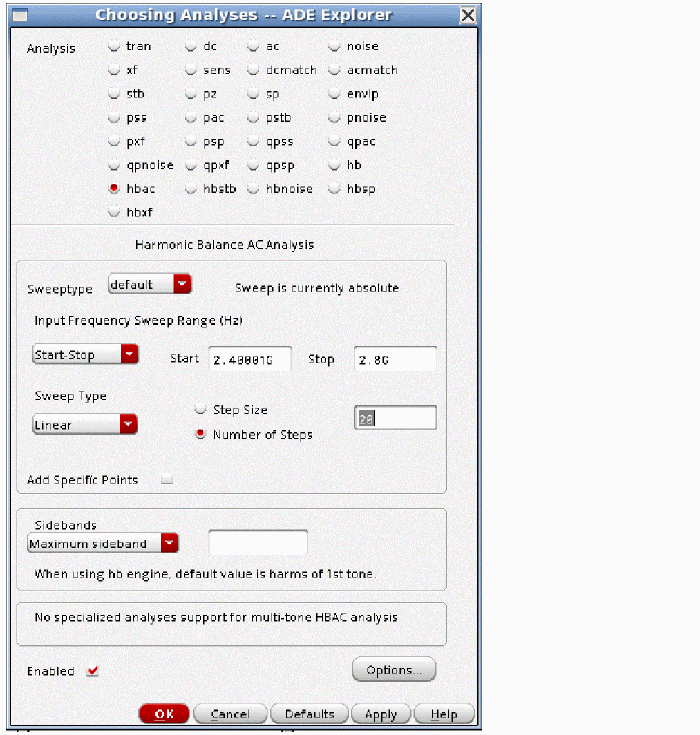Select psp analysis radio button
Image resolution: width=700 pixels, height=735 pixels.
click(x=190, y=141)
